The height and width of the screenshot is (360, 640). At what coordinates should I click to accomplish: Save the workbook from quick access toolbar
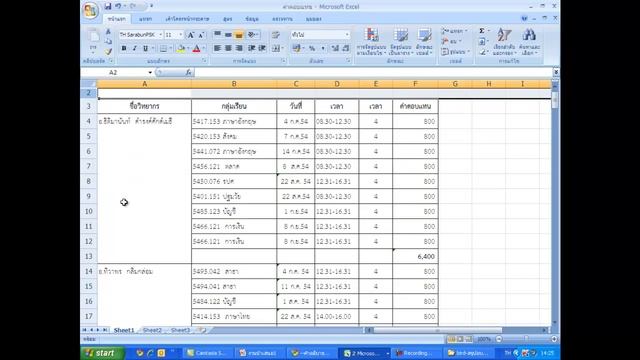pyautogui.click(x=108, y=6)
